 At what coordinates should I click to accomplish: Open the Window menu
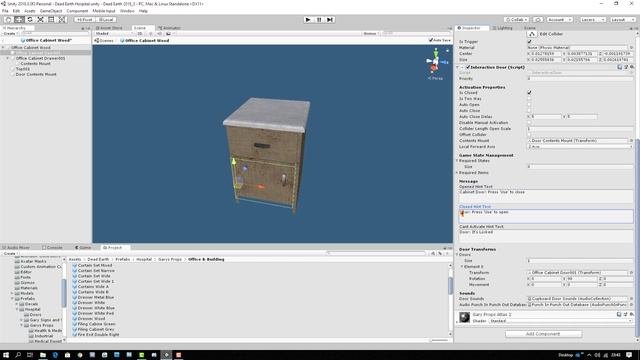[127, 11]
